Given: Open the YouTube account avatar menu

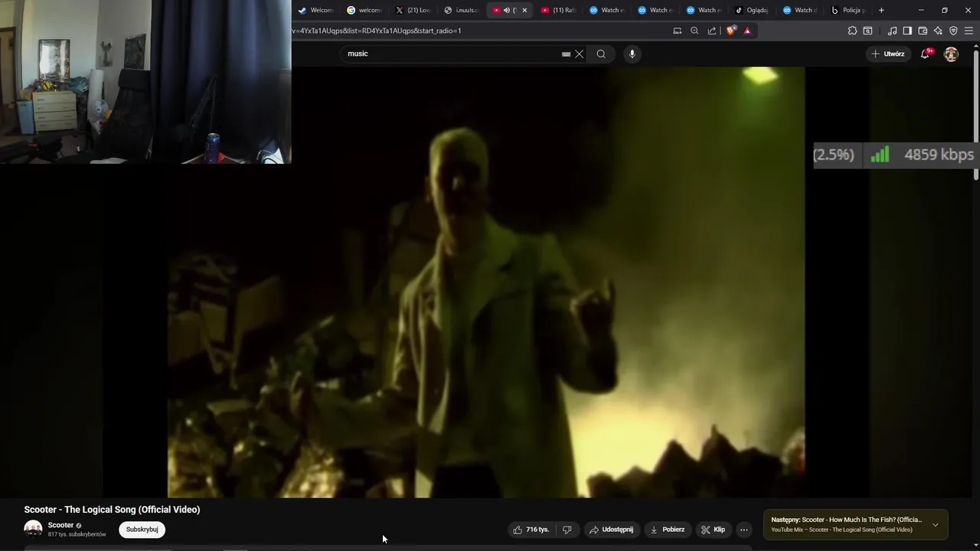Looking at the screenshot, I should point(951,54).
